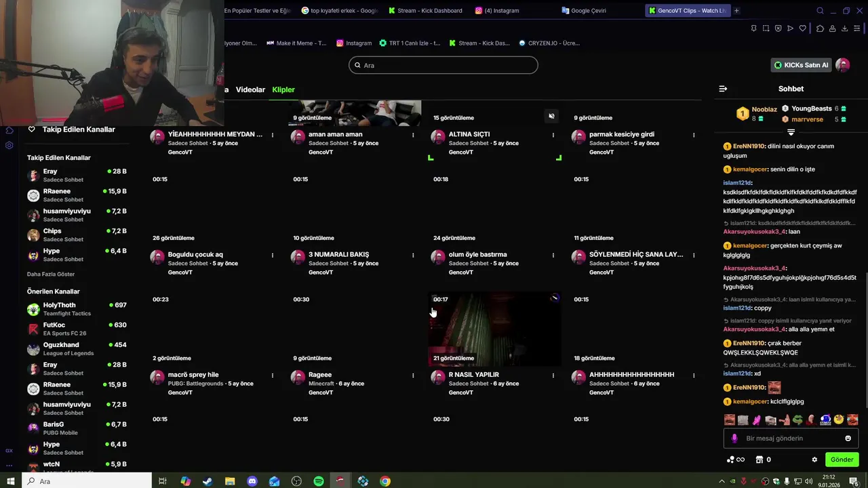Click Daha Fazla Göster link
The image size is (868, 488).
click(x=51, y=274)
